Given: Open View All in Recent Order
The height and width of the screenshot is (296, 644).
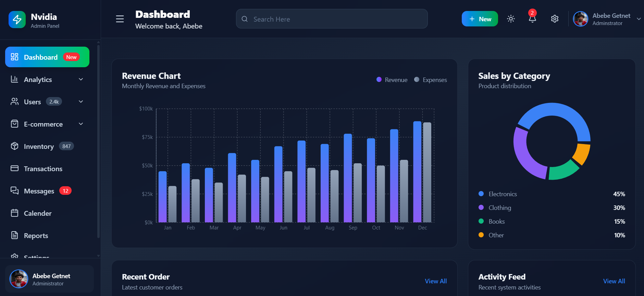Looking at the screenshot, I should coord(436,281).
